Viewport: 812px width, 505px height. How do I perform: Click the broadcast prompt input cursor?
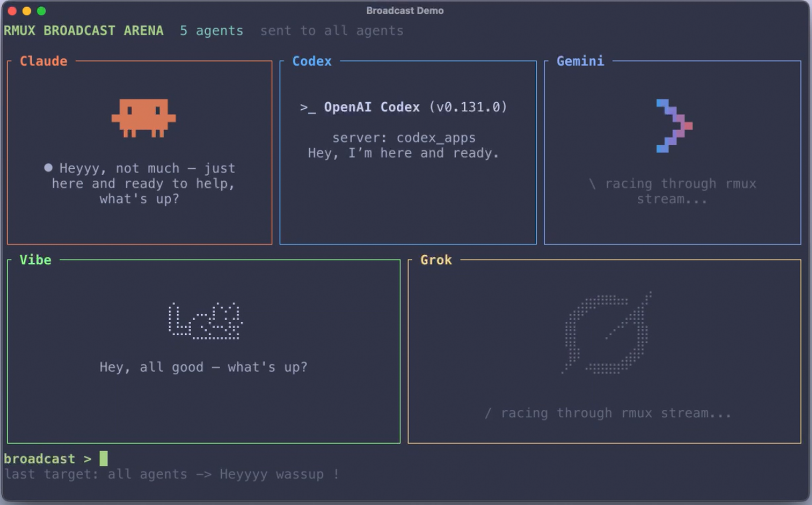point(104,458)
